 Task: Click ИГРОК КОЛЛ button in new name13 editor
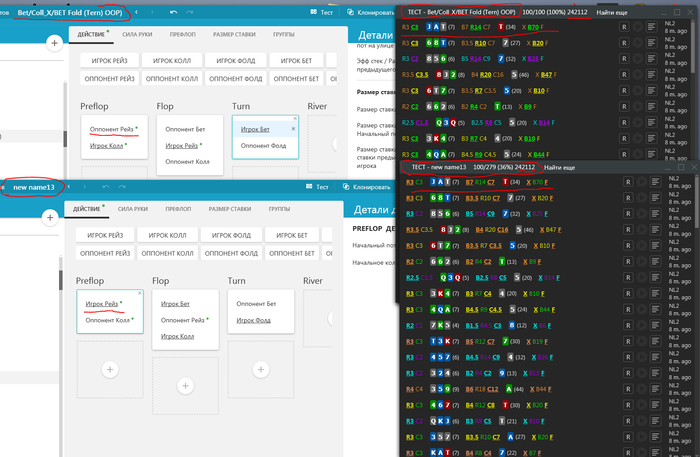coord(167,235)
